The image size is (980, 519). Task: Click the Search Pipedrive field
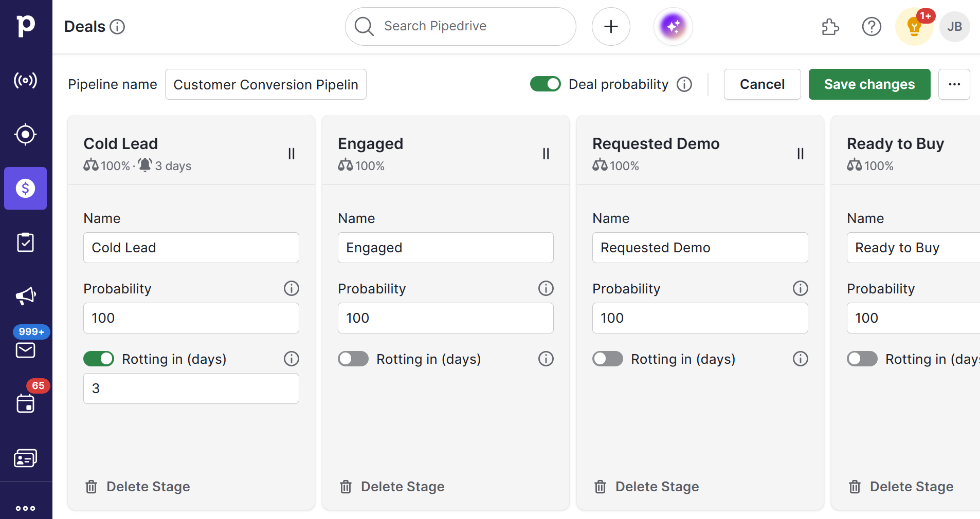(461, 26)
